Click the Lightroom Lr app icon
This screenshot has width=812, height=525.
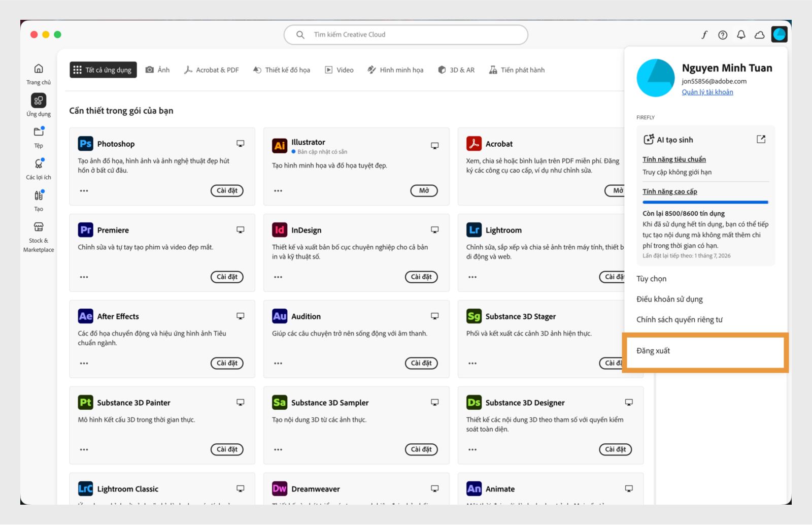click(x=474, y=230)
